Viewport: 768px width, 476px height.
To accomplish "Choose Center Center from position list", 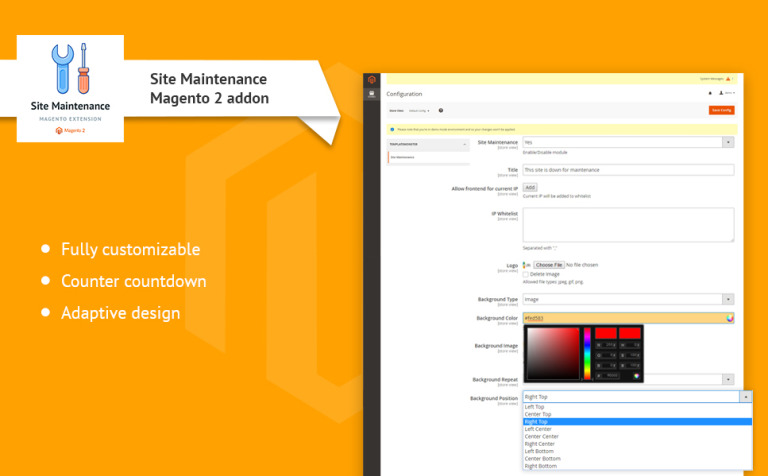I will click(x=637, y=436).
